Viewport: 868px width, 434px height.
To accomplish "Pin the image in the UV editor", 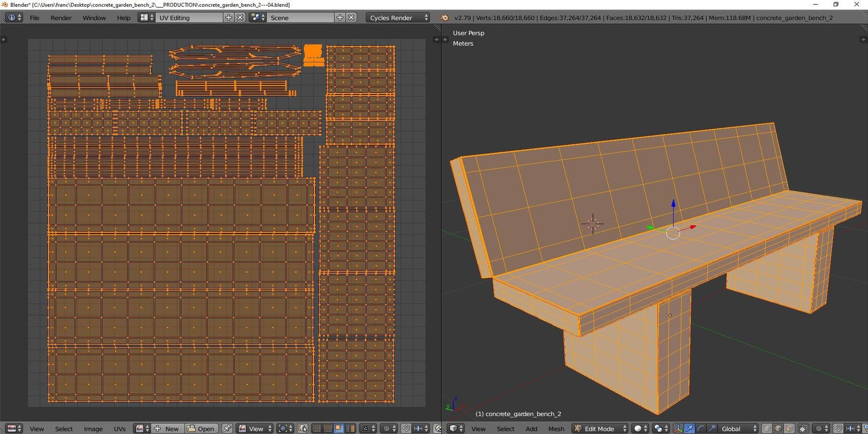I will click(227, 428).
